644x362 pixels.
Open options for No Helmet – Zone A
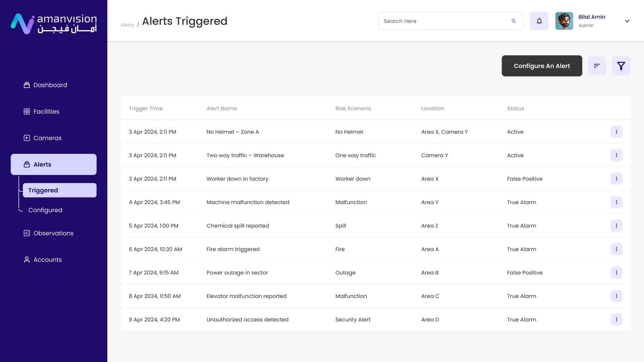coord(617,132)
